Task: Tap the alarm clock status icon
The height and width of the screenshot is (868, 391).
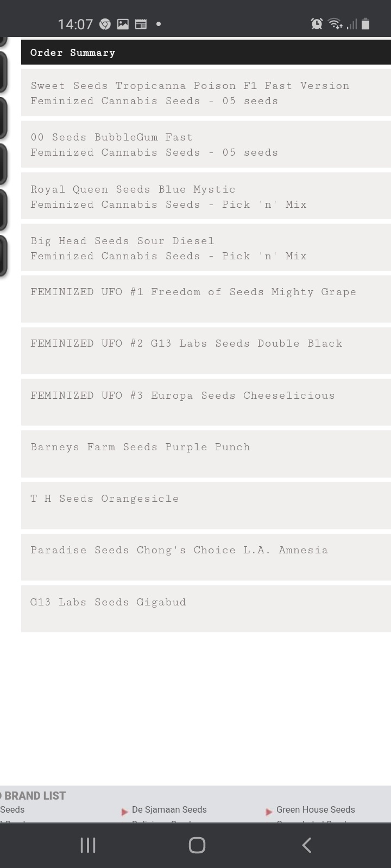Action: (317, 23)
